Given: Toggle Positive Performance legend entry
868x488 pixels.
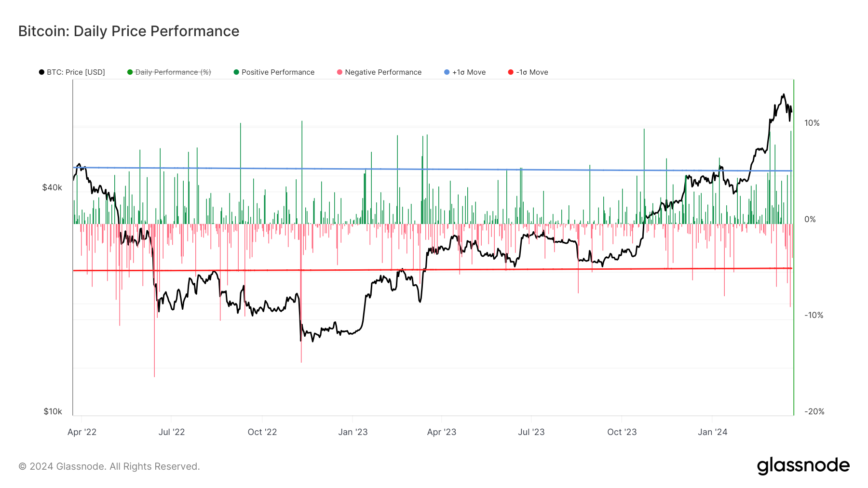Looking at the screenshot, I should coord(274,72).
